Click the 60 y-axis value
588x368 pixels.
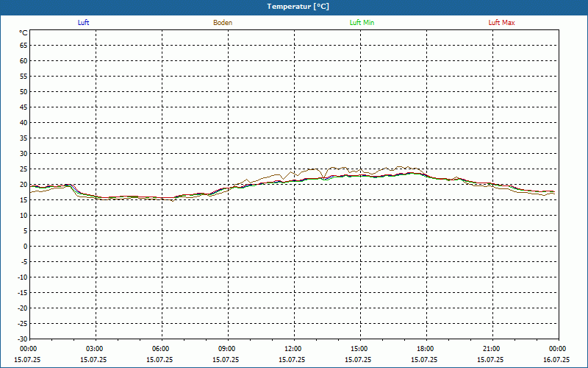point(24,61)
